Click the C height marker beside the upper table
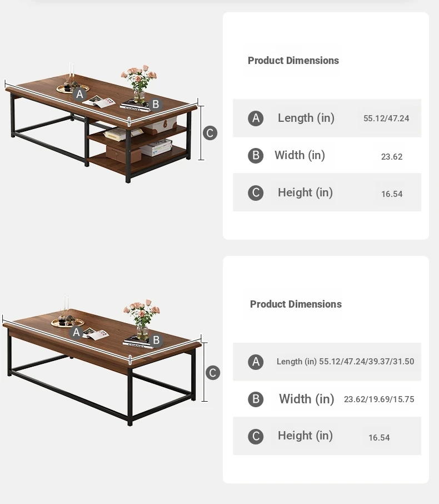Viewport: 439px width, 504px height. pyautogui.click(x=210, y=133)
